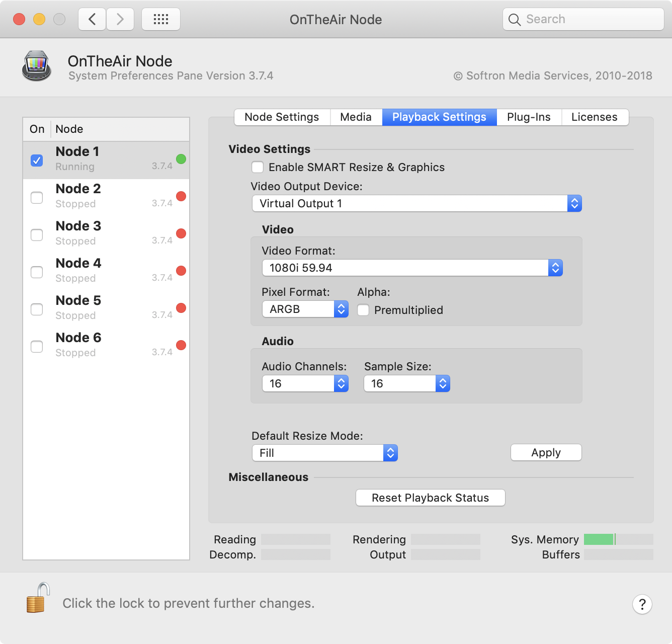This screenshot has width=672, height=644.
Task: Click the Node column header
Action: pos(120,129)
